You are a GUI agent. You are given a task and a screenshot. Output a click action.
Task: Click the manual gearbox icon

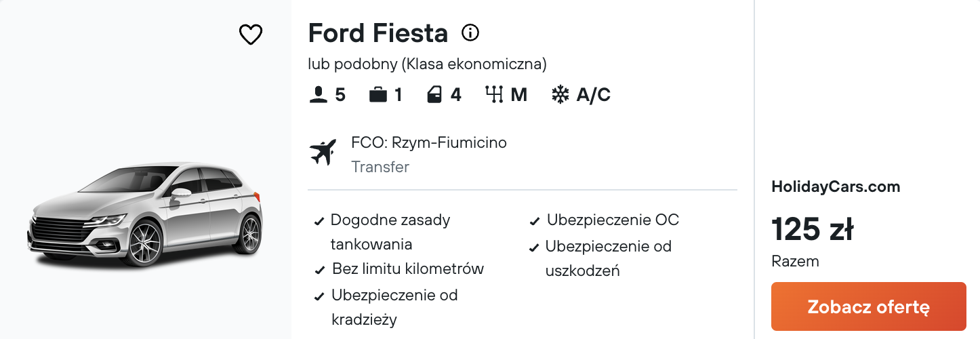coord(495,95)
